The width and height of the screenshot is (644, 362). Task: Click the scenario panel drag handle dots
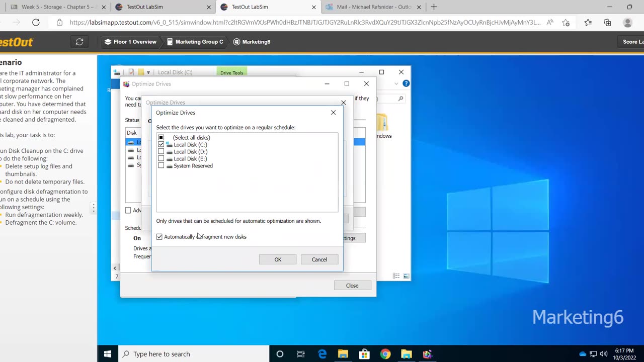93,207
